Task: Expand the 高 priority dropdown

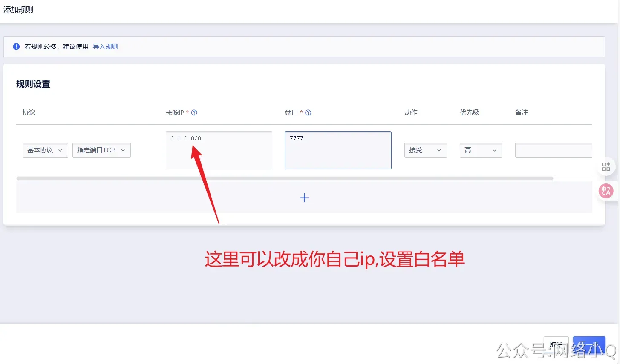Action: coord(480,150)
